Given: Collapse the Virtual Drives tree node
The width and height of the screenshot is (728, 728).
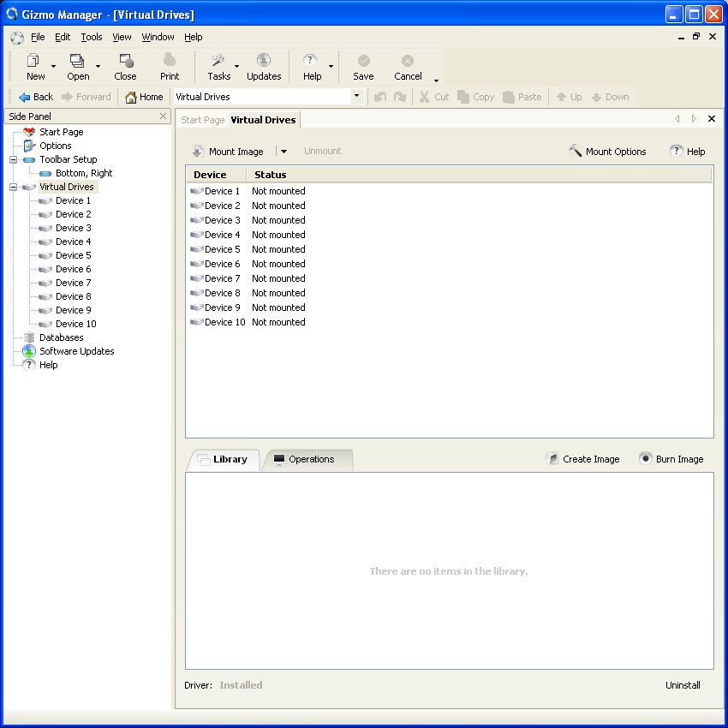Looking at the screenshot, I should click(14, 187).
